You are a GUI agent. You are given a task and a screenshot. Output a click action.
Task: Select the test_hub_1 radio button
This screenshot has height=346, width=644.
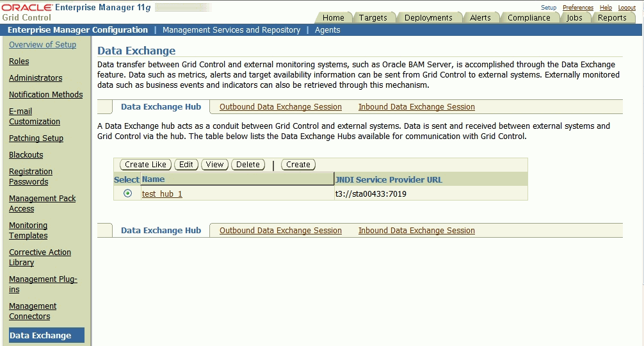click(128, 193)
